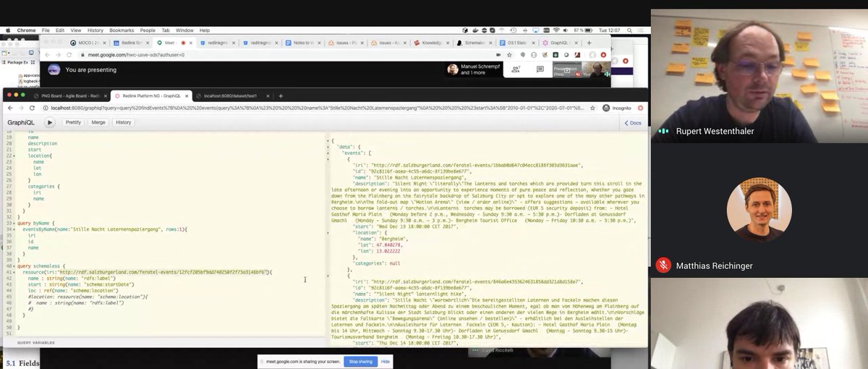Click the Merge button in GraphiQL
The image size is (868, 369).
point(98,122)
